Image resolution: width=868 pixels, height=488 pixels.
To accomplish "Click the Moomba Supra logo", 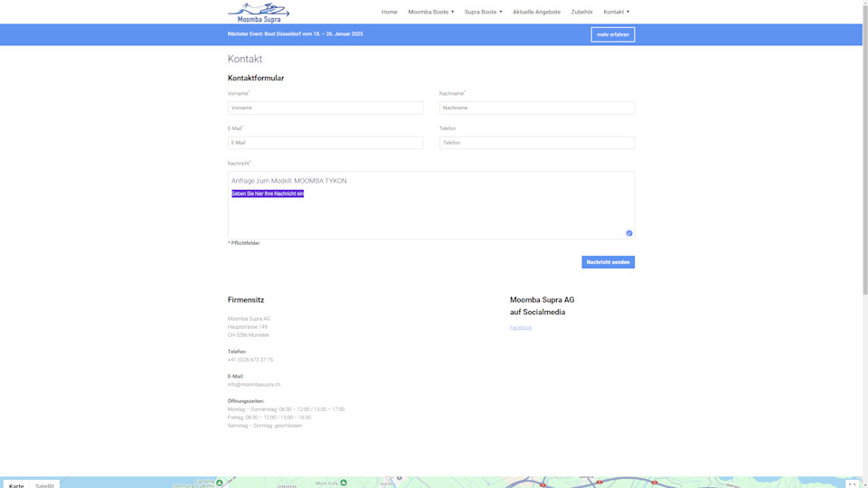I will click(259, 12).
